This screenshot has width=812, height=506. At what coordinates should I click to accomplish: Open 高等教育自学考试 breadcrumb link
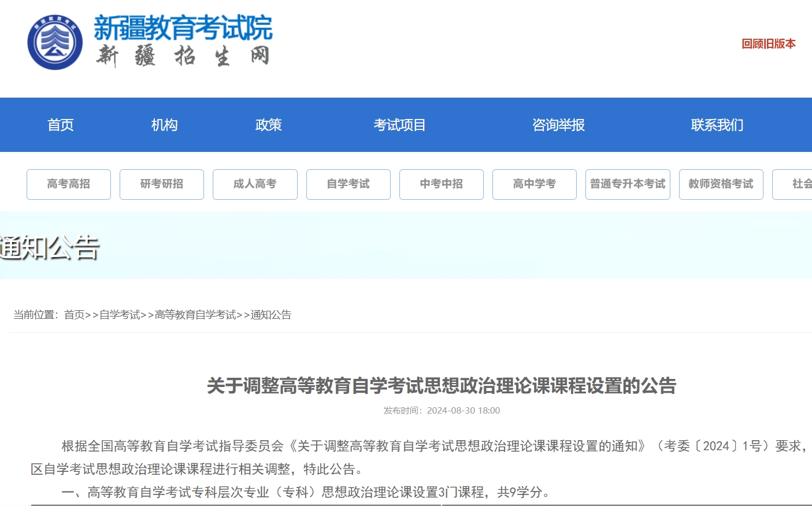[196, 315]
